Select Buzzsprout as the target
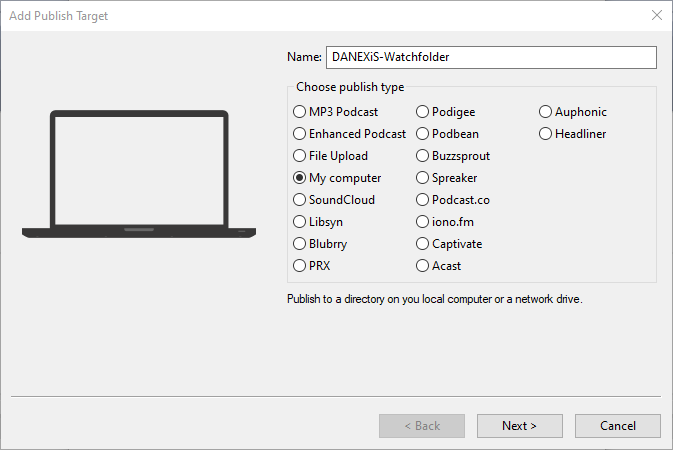This screenshot has height=450, width=673. (x=423, y=156)
